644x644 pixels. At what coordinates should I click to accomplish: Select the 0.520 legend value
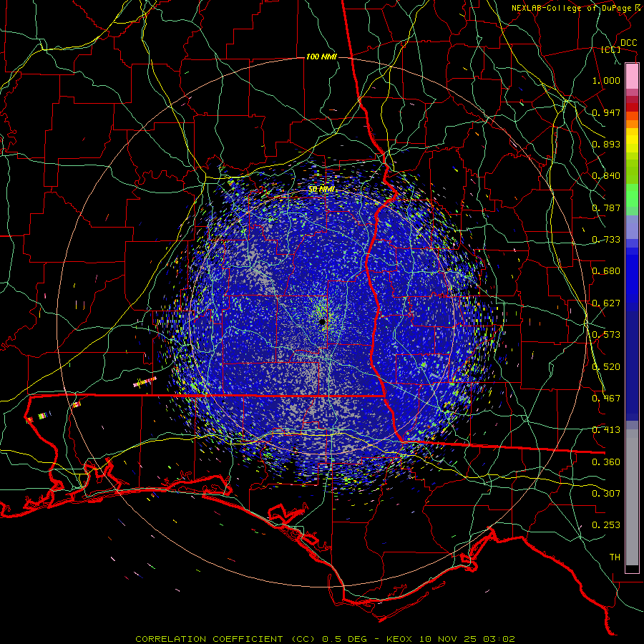coord(606,367)
